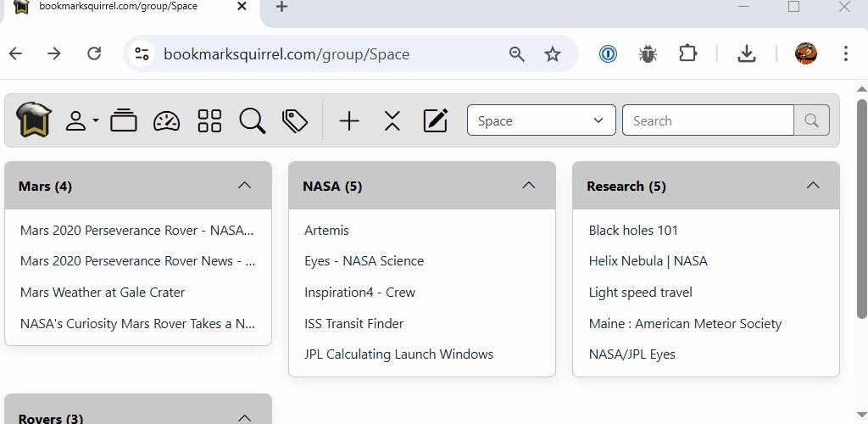Click the Rovers (3) panel title
The width and height of the screenshot is (868, 424).
click(51, 418)
